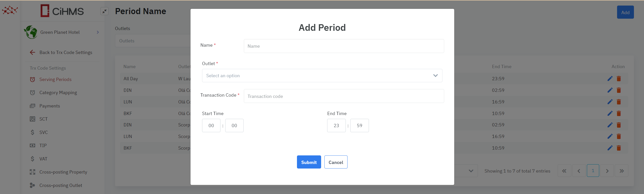Click the sidebar collapse icon
The image size is (644, 194).
point(104,11)
